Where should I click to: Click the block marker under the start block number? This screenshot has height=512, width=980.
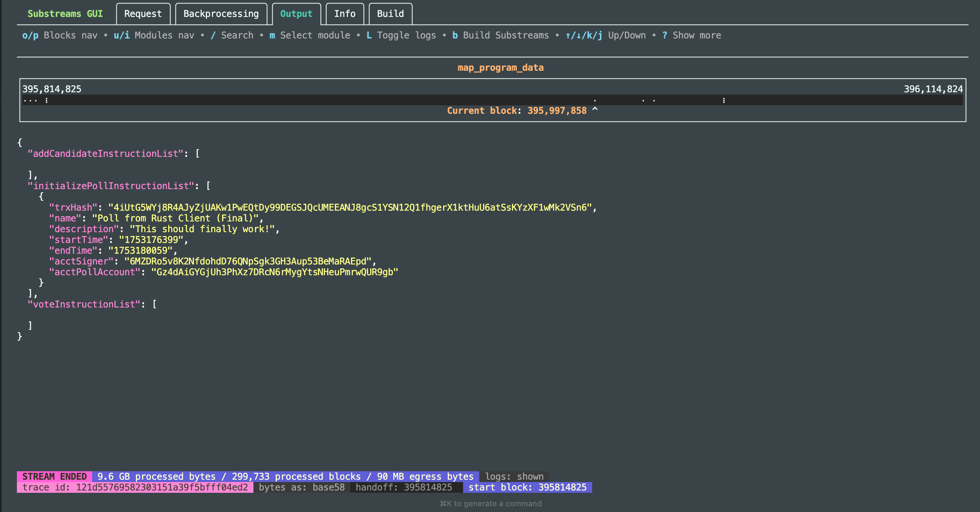click(x=46, y=100)
